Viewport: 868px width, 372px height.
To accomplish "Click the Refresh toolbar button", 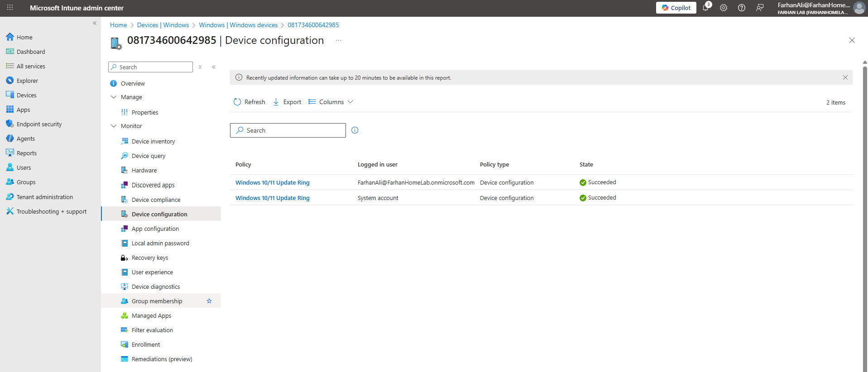I will (249, 102).
